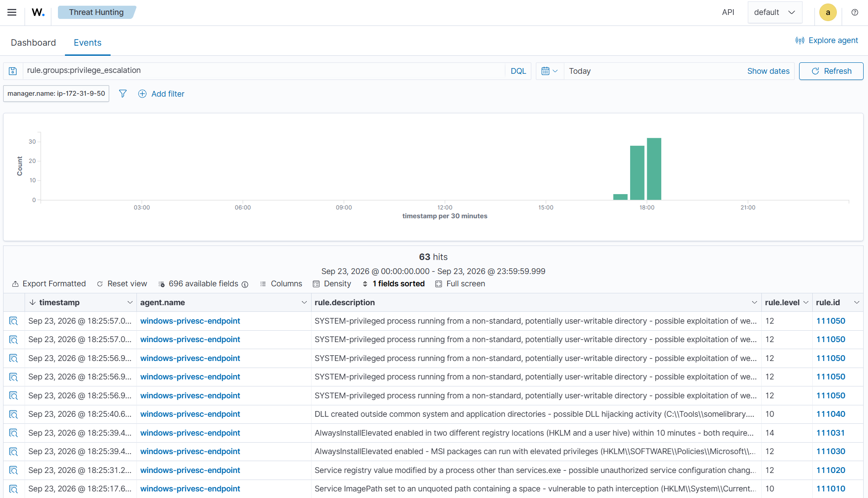Open 696 available fields list
This screenshot has width=868, height=498.
pyautogui.click(x=198, y=284)
